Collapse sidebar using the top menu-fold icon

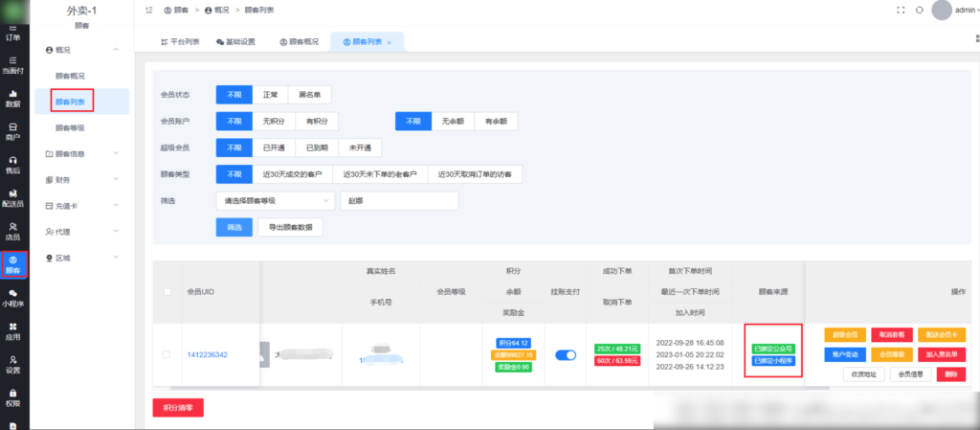point(148,10)
